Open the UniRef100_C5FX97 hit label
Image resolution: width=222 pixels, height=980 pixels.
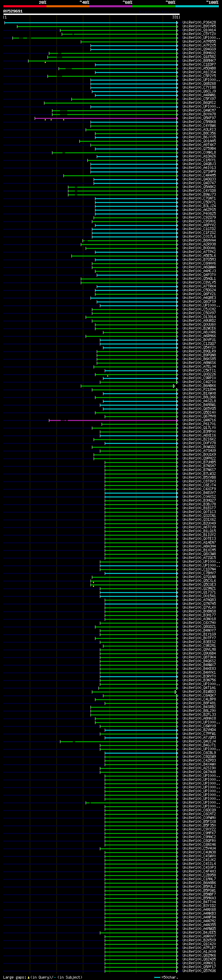(199, 99)
